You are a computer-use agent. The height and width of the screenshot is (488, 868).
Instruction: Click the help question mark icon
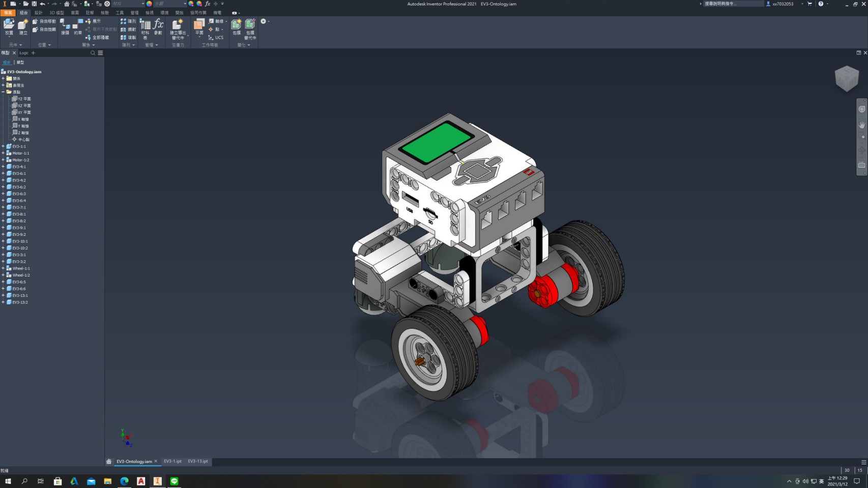pyautogui.click(x=821, y=4)
